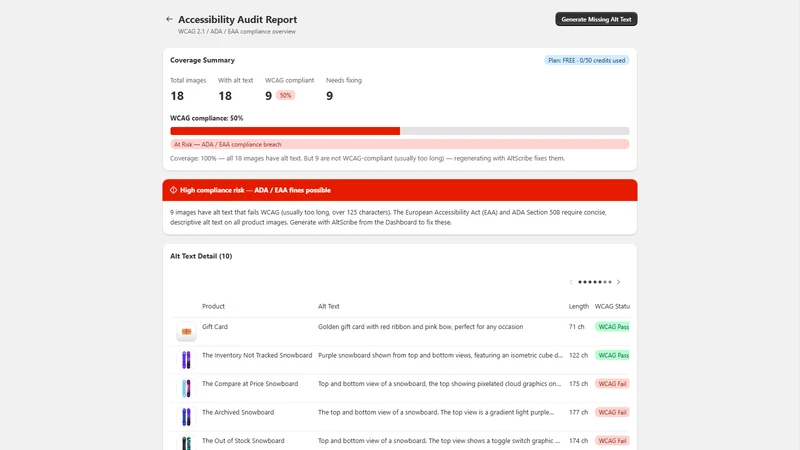Click the Alt Text Detail (10) heading

[x=201, y=256]
